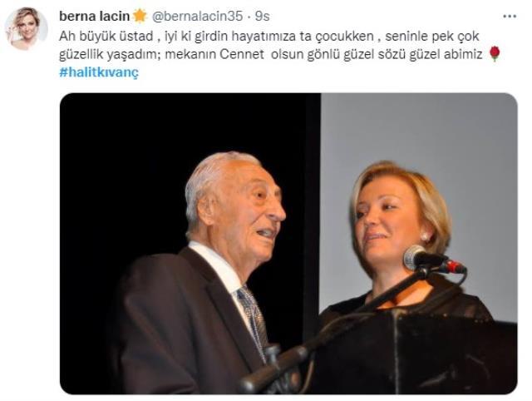Open the three-dot more options menu

510,17
